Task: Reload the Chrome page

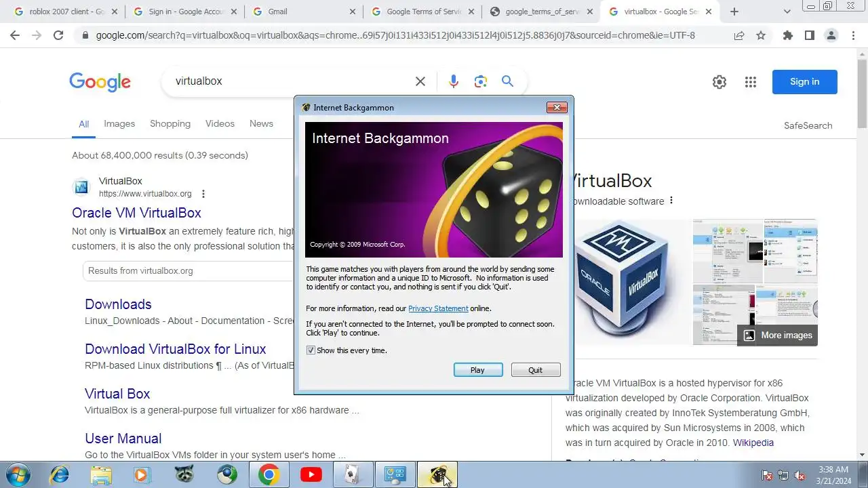Action: point(58,35)
